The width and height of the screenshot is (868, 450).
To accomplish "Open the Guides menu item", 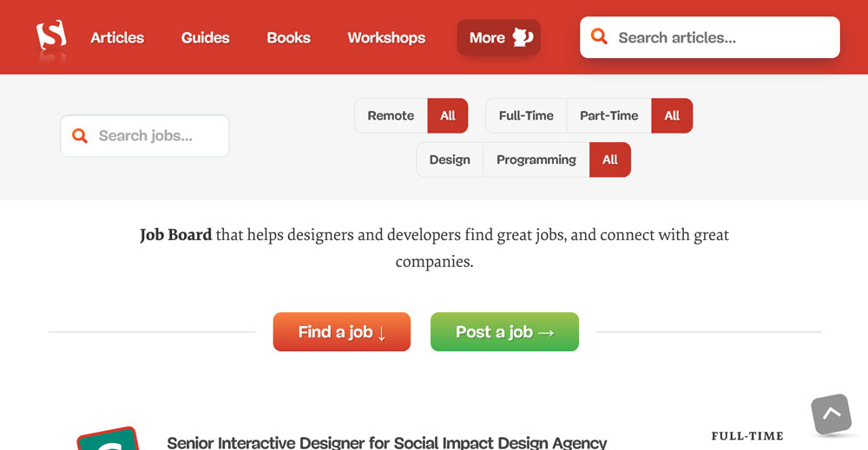I will tap(206, 37).
